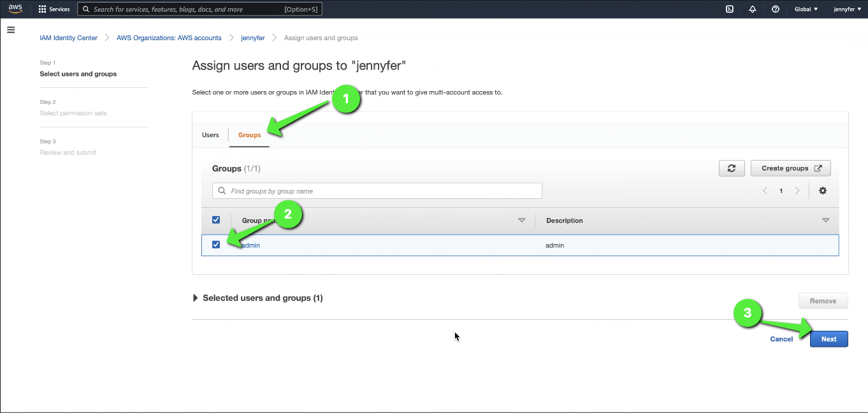Screen dimensions: 868x413
Task: Refresh the Groups list
Action: click(x=732, y=168)
